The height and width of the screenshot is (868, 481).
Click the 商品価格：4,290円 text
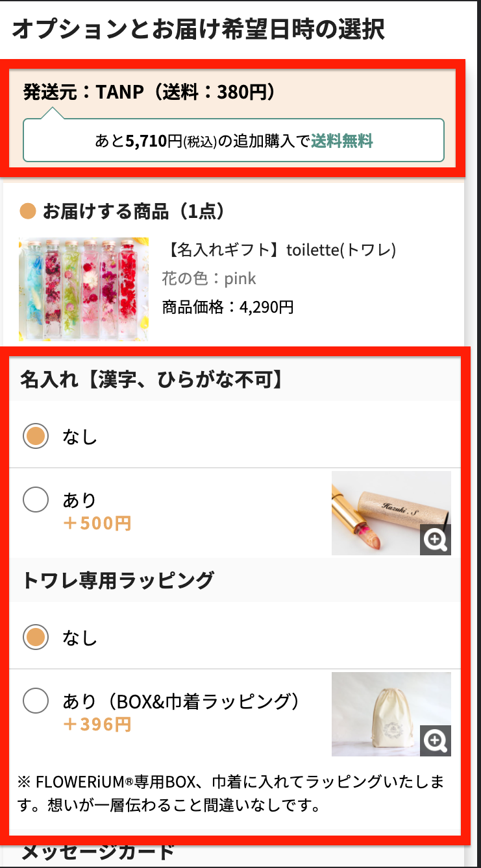[x=227, y=306]
